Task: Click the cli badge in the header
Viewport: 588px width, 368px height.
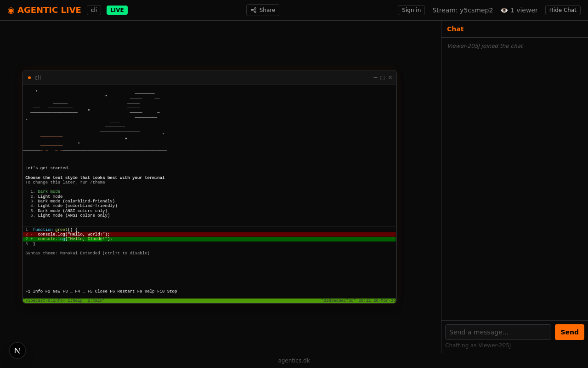Action: coord(94,10)
